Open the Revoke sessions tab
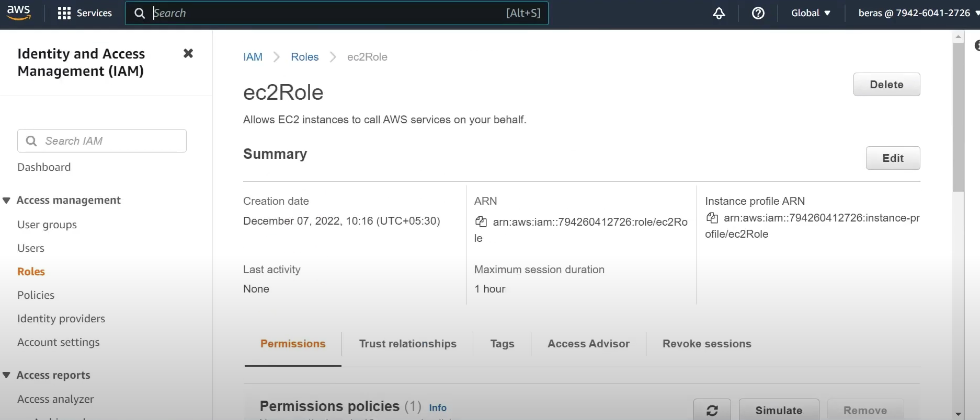 (x=706, y=344)
